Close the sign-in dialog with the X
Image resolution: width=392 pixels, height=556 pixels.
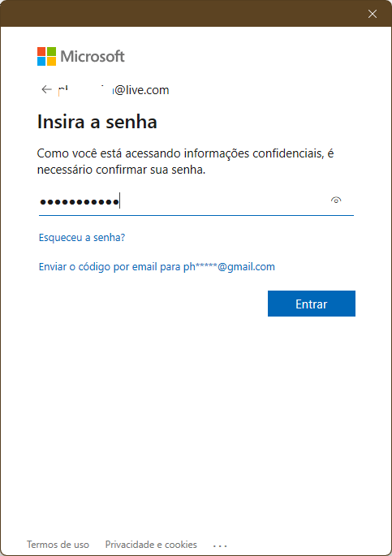[373, 14]
